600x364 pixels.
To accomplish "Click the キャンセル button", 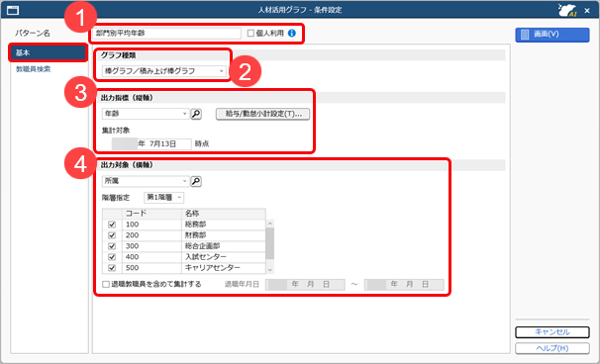I will tap(552, 332).
